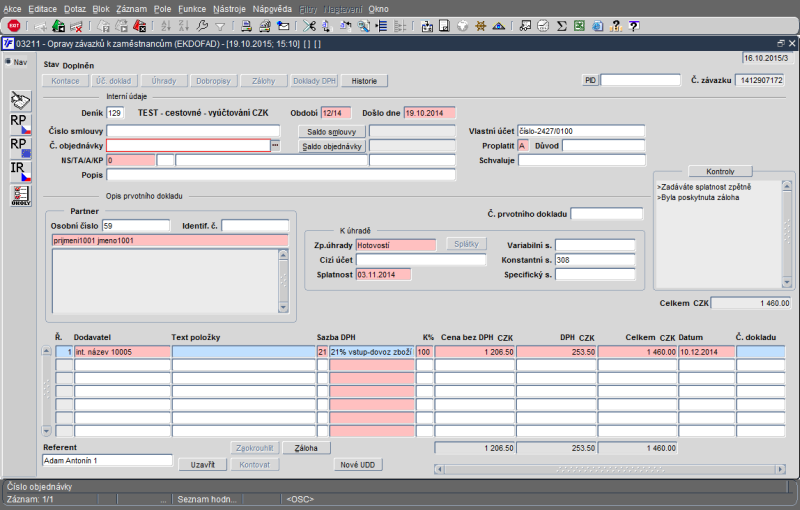This screenshot has height=510, width=800.
Task: Click horizontal scrollbar right arrow
Action: tap(780, 469)
